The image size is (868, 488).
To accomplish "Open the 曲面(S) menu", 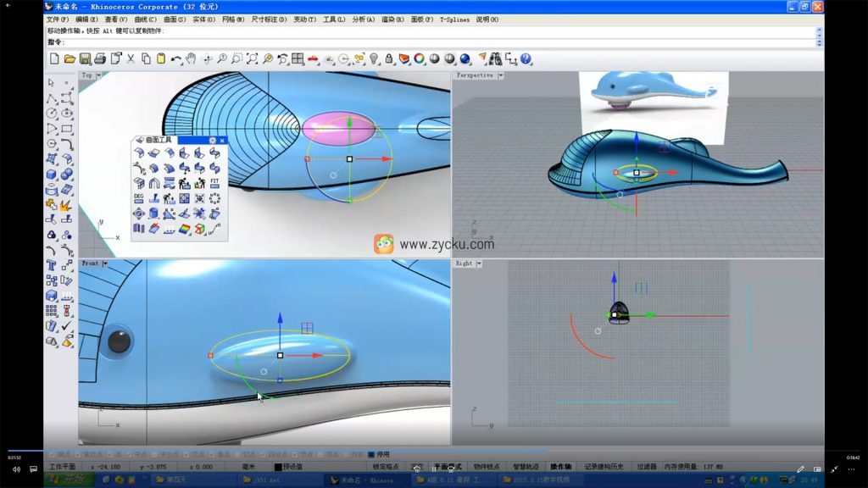I will tap(175, 19).
